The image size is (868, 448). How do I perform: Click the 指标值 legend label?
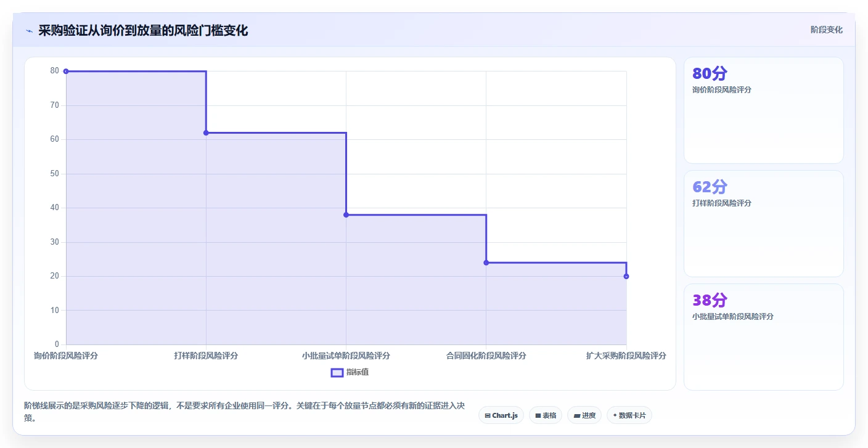click(358, 372)
